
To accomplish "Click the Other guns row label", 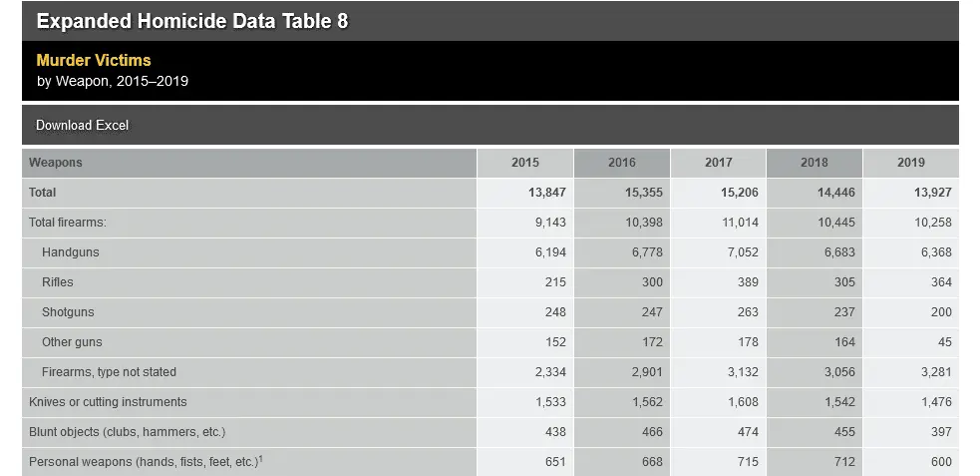I will pos(72,342).
